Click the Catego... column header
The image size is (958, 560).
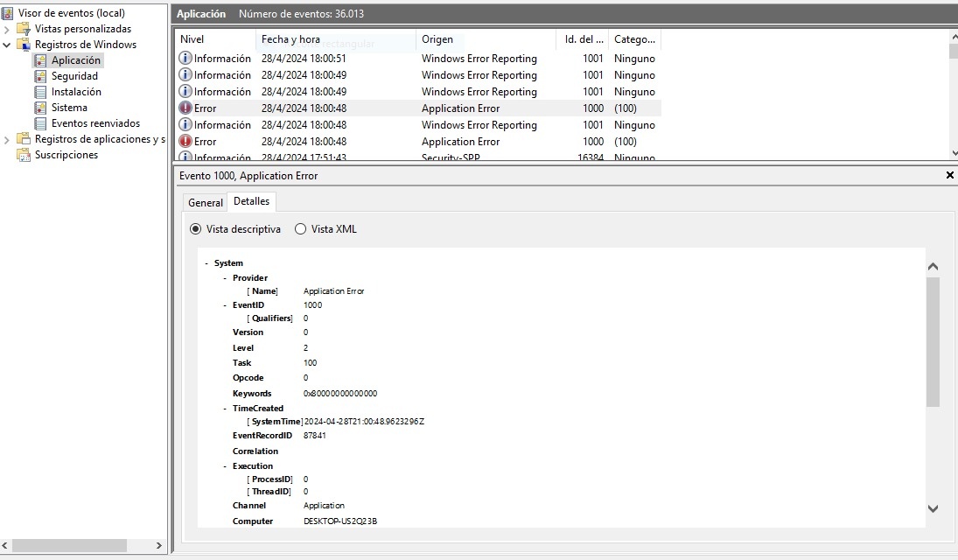[x=635, y=39]
